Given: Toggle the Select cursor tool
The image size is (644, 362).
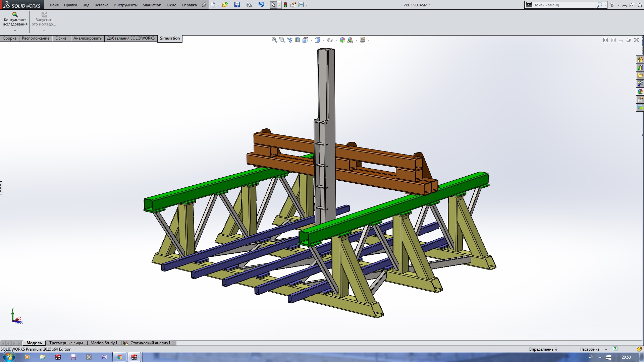Looking at the screenshot, I should tap(273, 5).
